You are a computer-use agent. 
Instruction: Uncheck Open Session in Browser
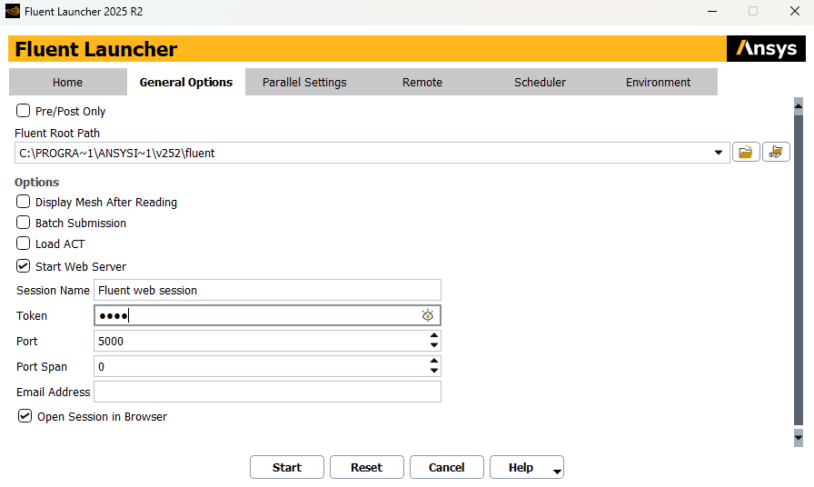click(x=24, y=416)
